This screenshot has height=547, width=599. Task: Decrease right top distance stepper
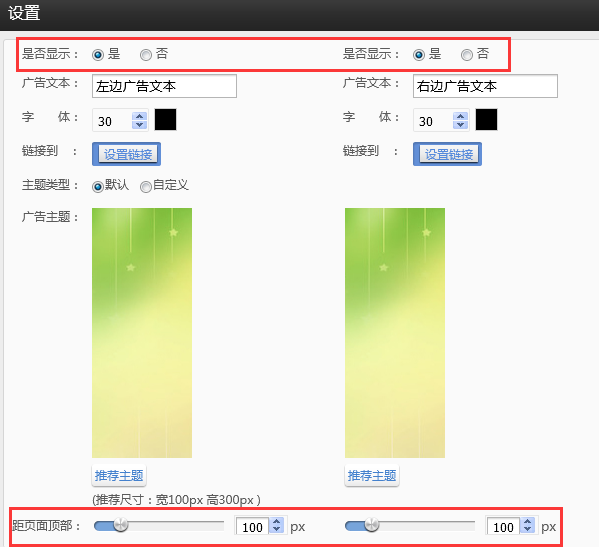coord(528,530)
